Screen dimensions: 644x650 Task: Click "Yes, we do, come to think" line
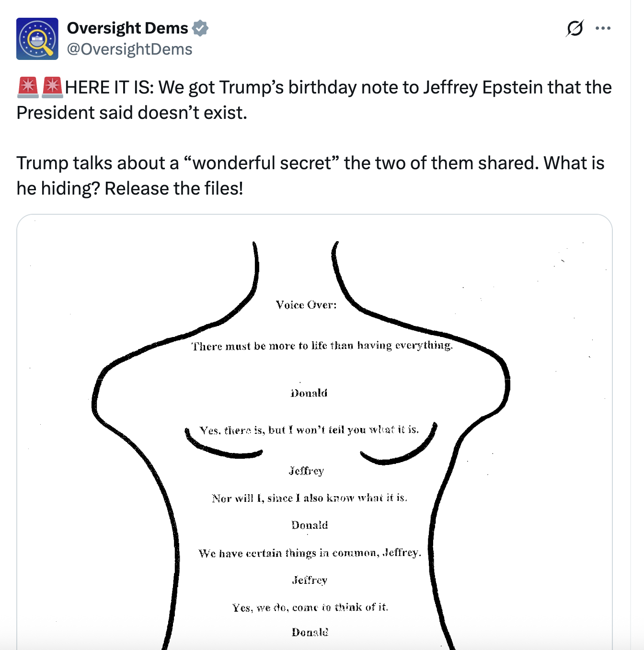[310, 608]
